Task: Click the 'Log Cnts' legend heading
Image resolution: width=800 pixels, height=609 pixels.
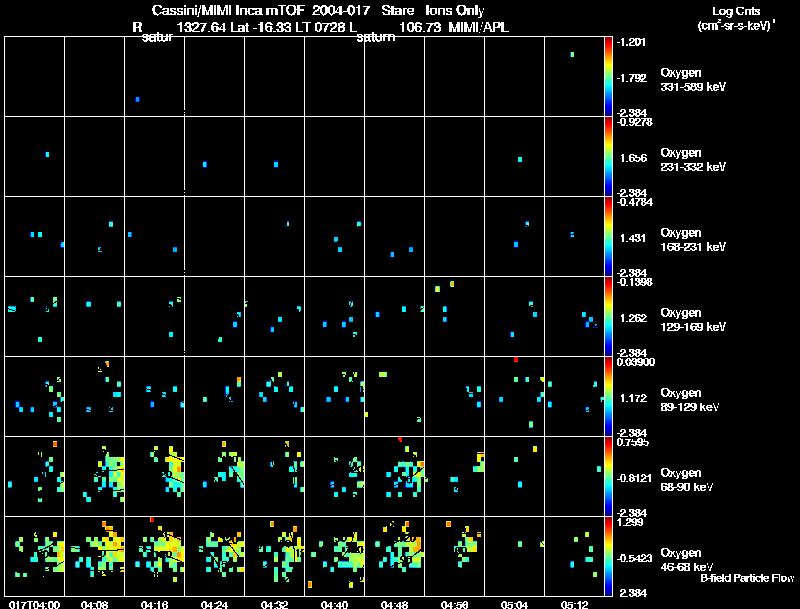Action: (736, 11)
